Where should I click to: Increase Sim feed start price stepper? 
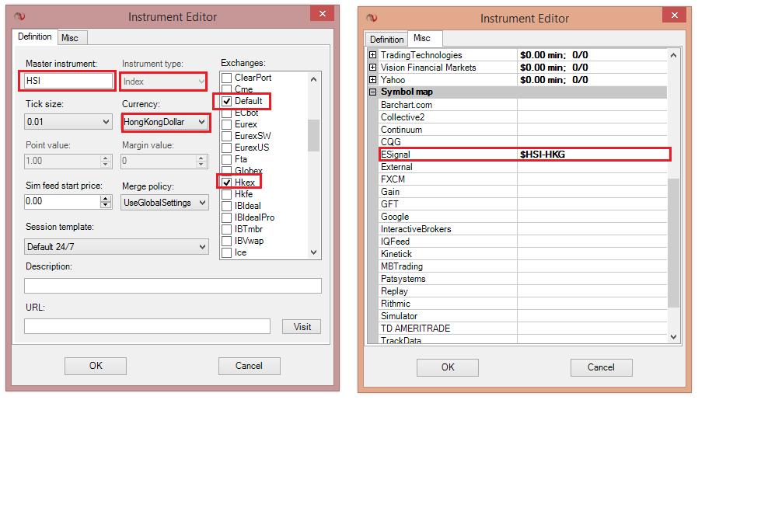[x=106, y=198]
